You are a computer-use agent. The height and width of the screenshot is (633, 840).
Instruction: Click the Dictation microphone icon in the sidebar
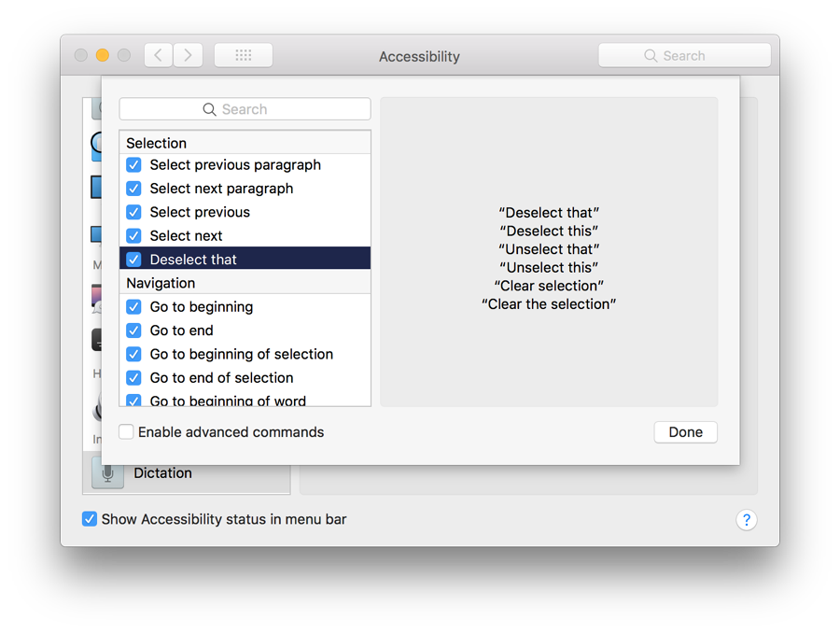(107, 473)
